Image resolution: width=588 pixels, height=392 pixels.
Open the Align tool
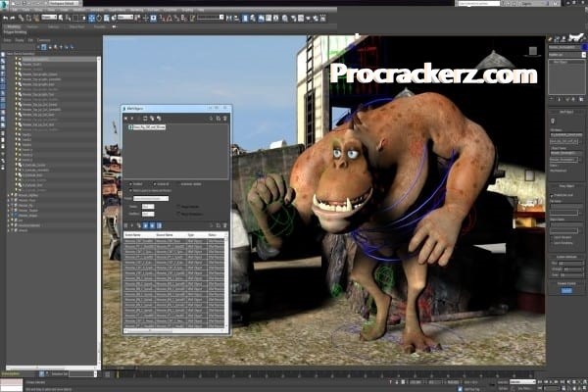pyautogui.click(x=236, y=18)
